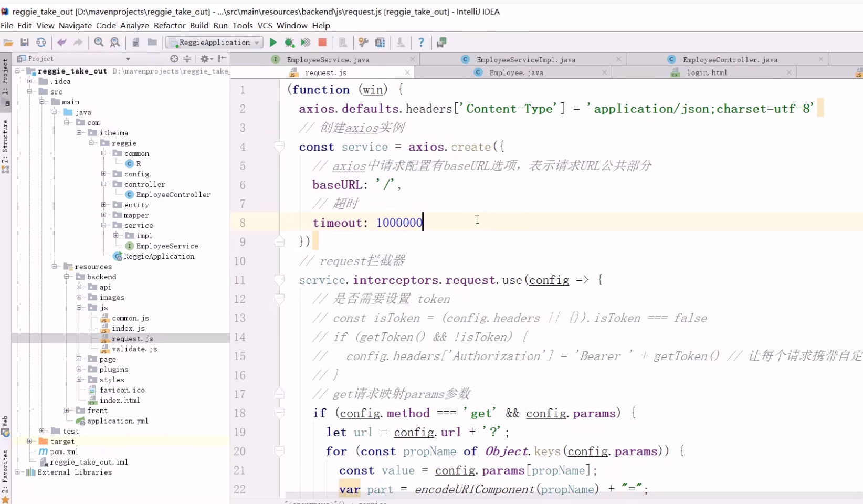Image resolution: width=863 pixels, height=504 pixels.
Task: Run ReggieApplication with the green play icon
Action: click(x=273, y=43)
